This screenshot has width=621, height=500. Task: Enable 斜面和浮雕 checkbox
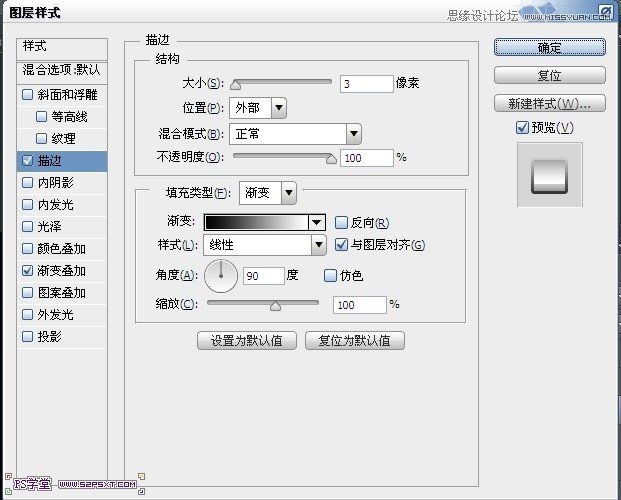point(27,94)
